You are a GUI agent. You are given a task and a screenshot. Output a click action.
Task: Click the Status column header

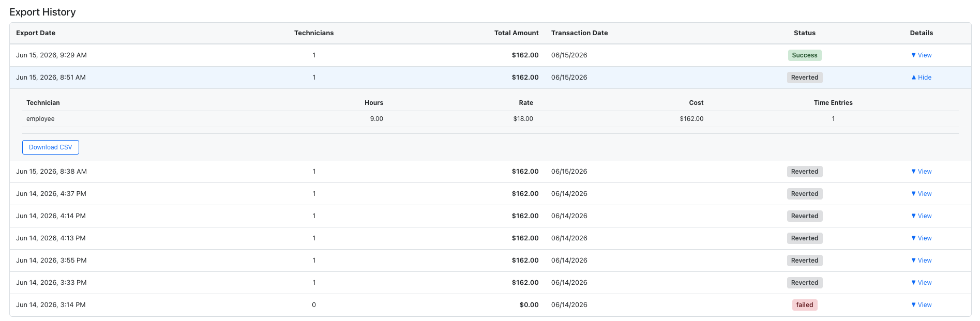click(805, 33)
